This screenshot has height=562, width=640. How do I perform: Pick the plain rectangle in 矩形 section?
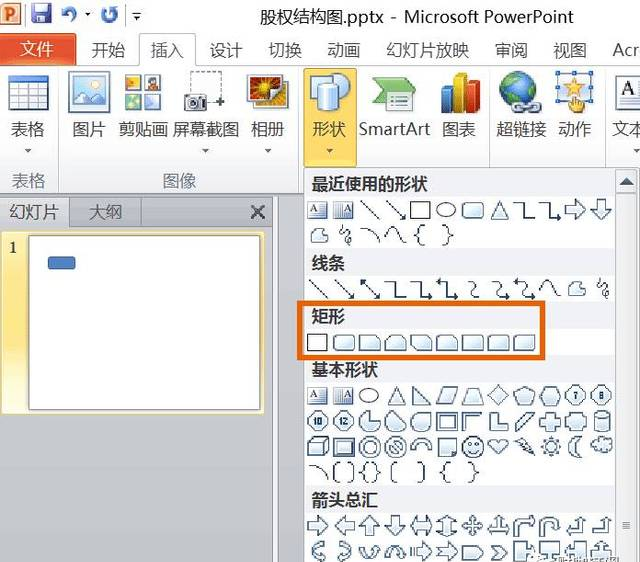(x=317, y=342)
